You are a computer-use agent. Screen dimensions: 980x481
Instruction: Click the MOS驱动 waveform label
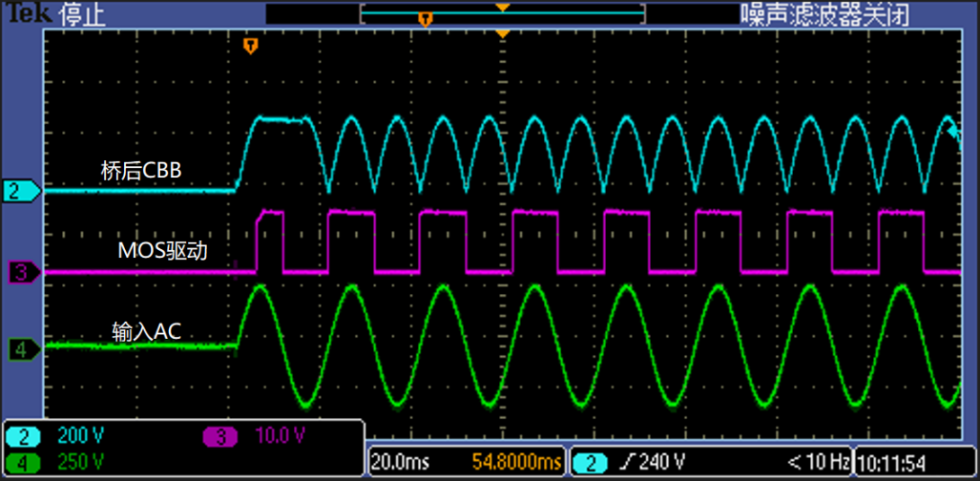(162, 251)
